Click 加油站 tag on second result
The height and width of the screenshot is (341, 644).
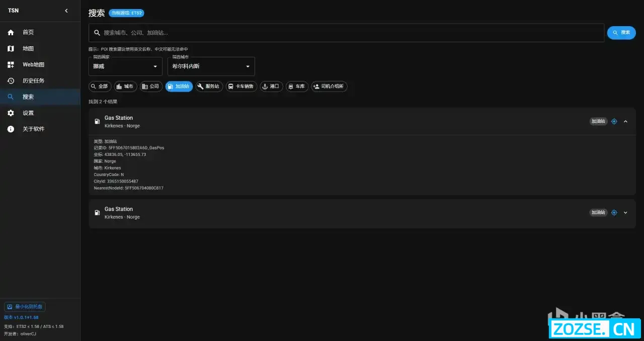[x=598, y=213]
